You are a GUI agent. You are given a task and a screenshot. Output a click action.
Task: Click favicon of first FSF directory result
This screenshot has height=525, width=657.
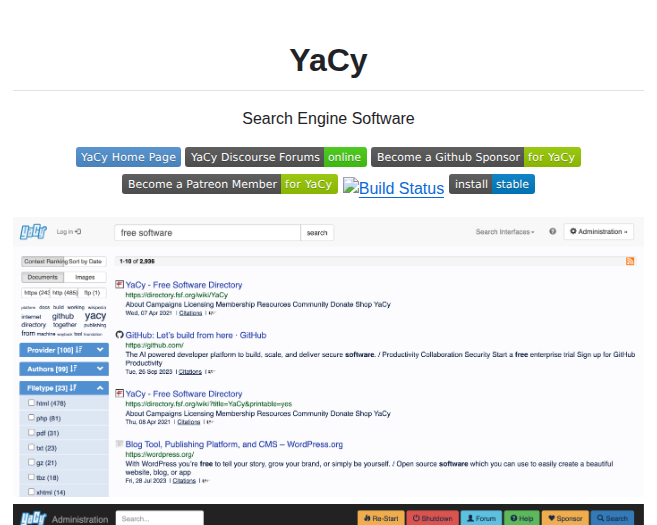point(119,284)
